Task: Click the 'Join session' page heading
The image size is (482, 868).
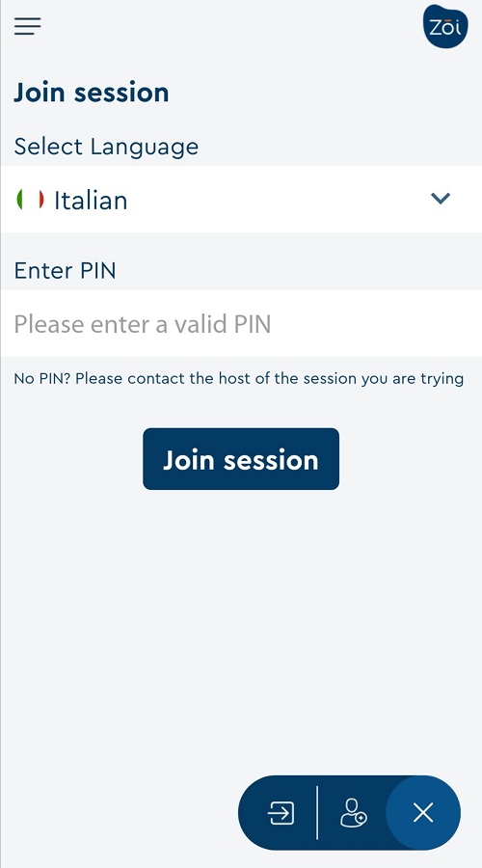Action: point(92,93)
